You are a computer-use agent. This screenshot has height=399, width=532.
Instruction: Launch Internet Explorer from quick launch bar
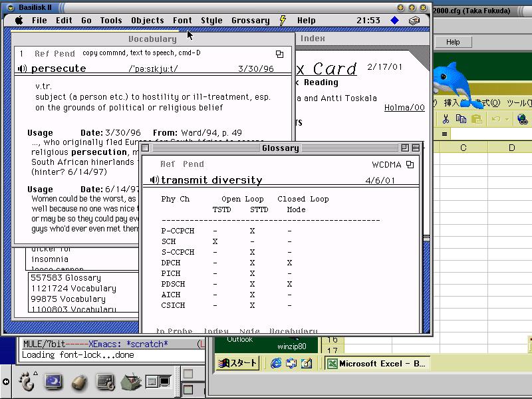276,363
